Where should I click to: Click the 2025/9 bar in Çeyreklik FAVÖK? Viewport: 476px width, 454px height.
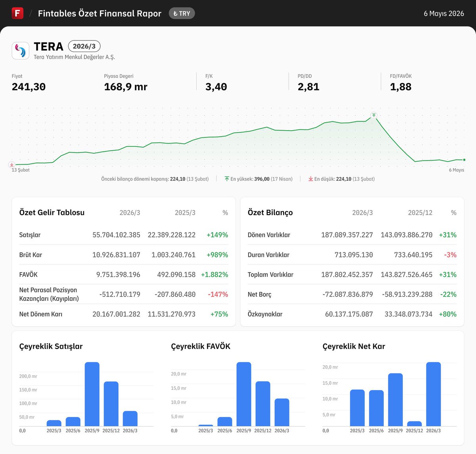coord(244,394)
